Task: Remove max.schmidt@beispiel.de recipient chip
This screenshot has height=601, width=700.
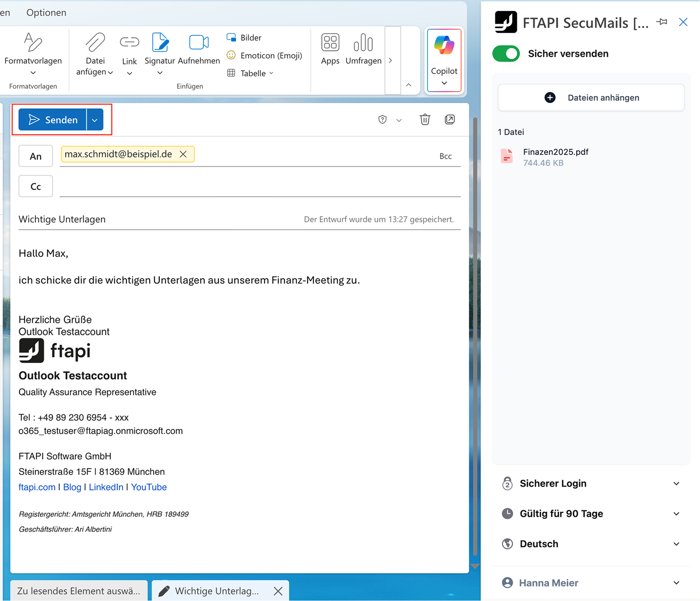Action: [x=183, y=154]
